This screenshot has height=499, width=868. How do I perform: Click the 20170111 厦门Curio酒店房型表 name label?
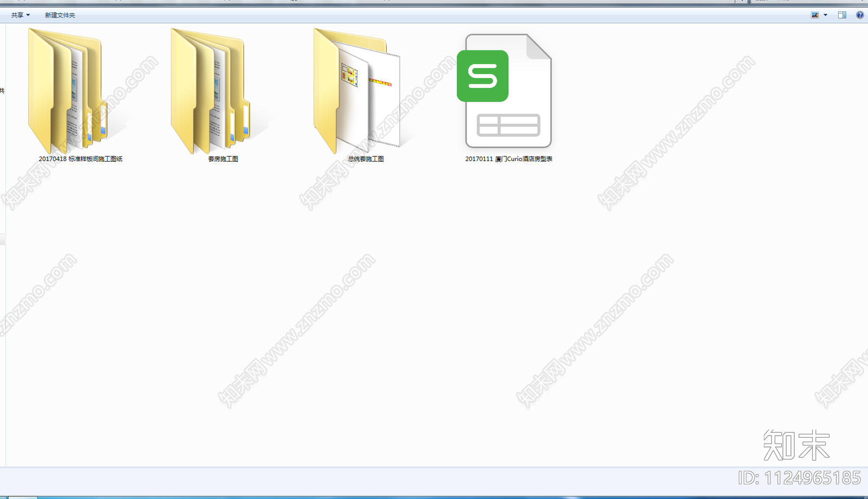509,159
